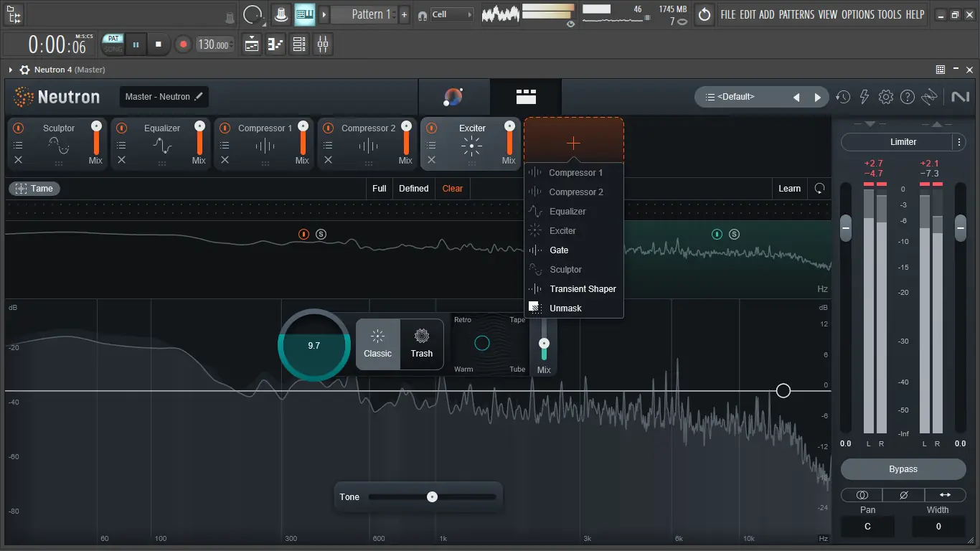Toggle the Exciter module power button
Viewport: 980px width, 551px height.
(x=431, y=128)
